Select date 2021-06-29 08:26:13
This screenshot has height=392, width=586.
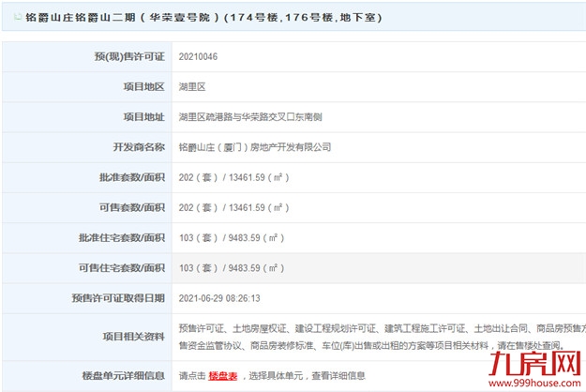tap(219, 298)
